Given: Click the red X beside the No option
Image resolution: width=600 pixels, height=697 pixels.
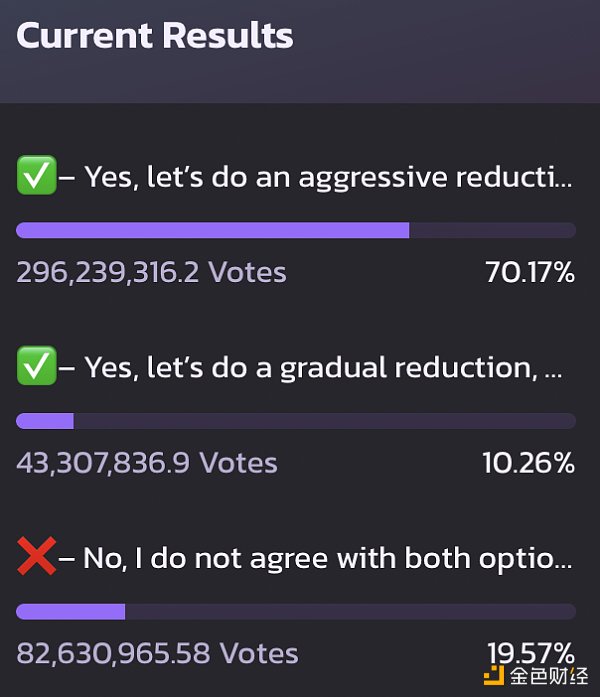Looking at the screenshot, I should pos(36,558).
